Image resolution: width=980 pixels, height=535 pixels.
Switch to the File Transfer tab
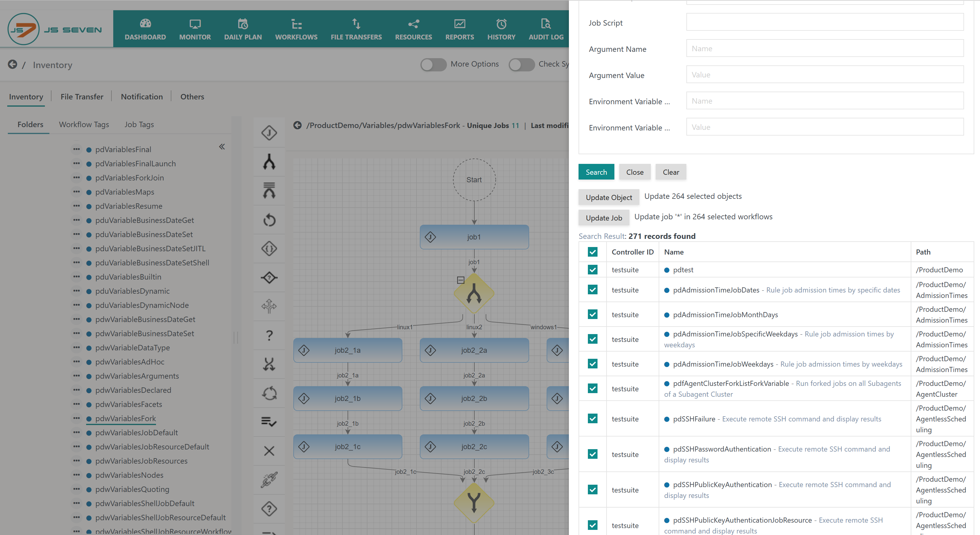[82, 97]
